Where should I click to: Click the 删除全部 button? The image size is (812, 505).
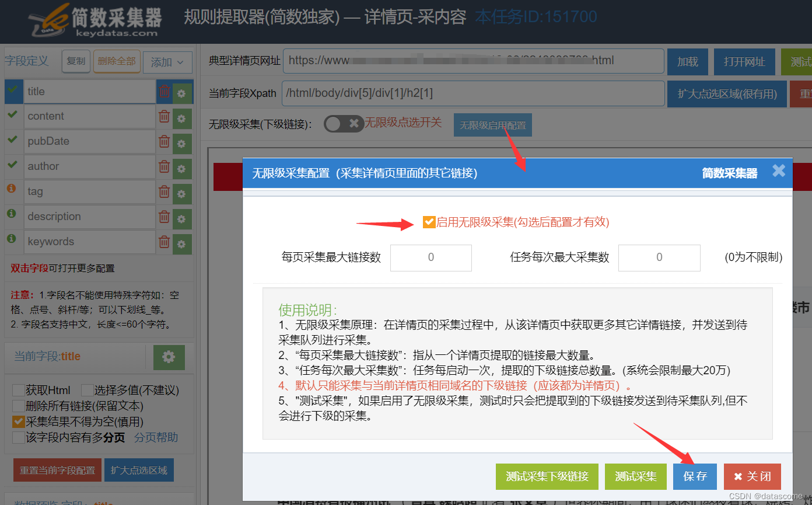coord(117,61)
